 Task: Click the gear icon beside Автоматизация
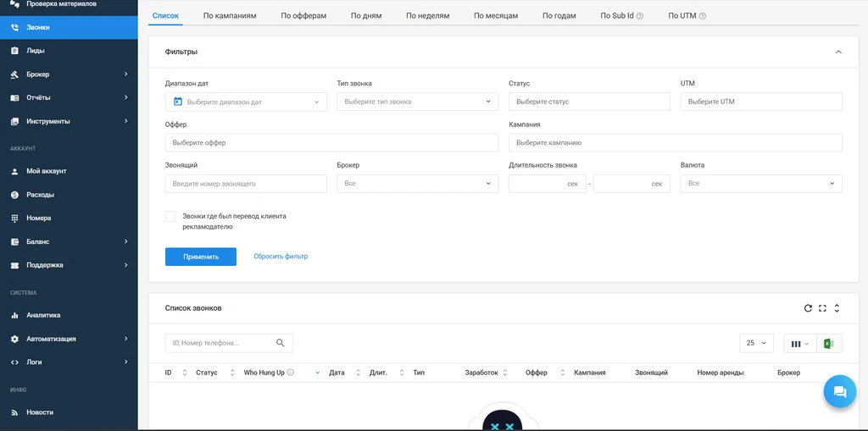[15, 339]
